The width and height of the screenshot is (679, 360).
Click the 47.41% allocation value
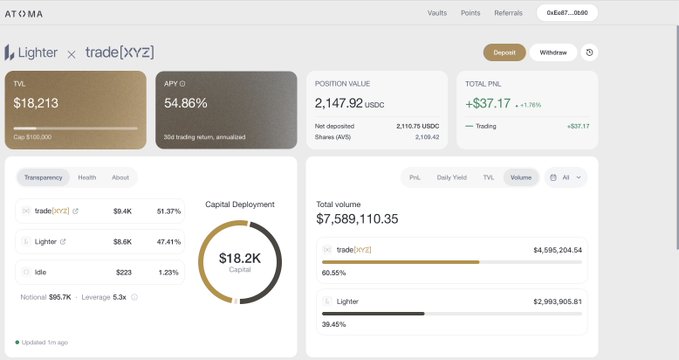(169, 242)
